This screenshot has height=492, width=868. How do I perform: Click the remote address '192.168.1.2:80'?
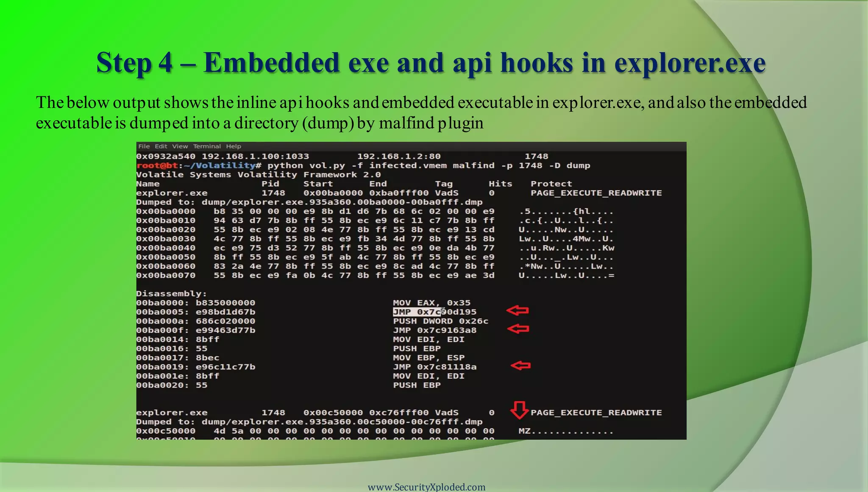pos(399,157)
